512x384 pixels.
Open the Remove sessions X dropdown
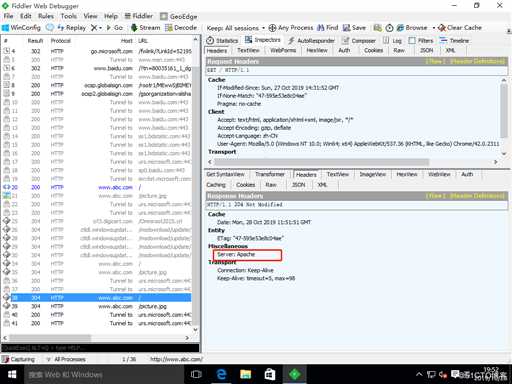point(96,28)
